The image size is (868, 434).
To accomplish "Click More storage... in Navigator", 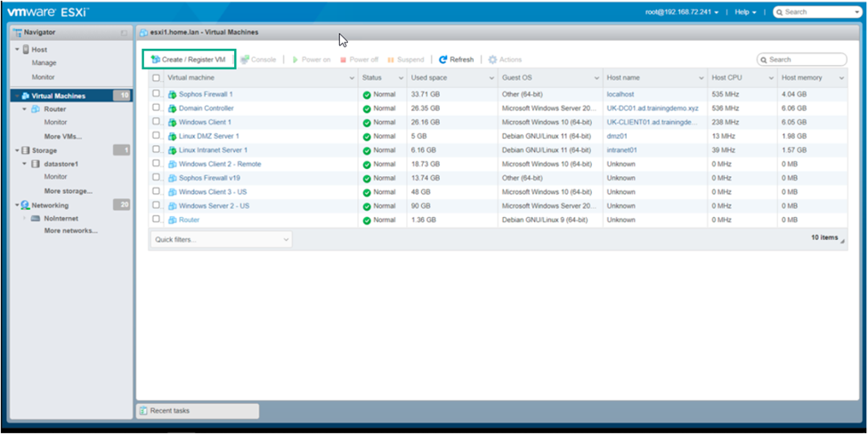I will [x=69, y=190].
